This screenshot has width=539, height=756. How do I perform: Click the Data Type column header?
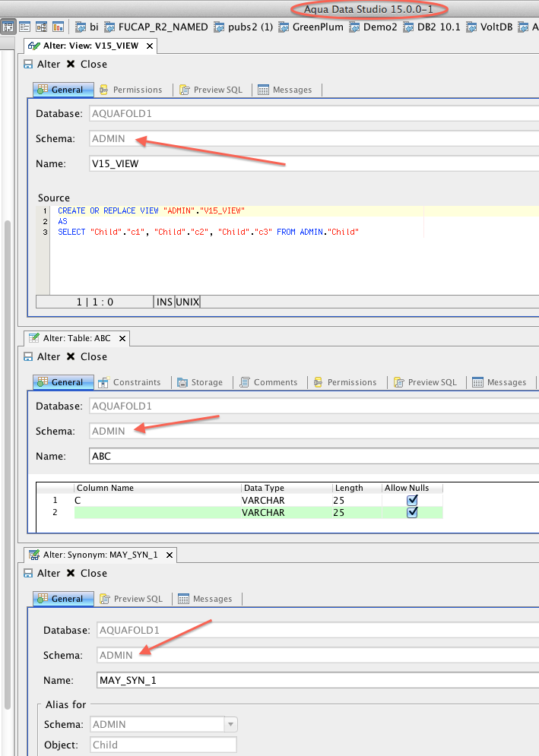[287, 488]
